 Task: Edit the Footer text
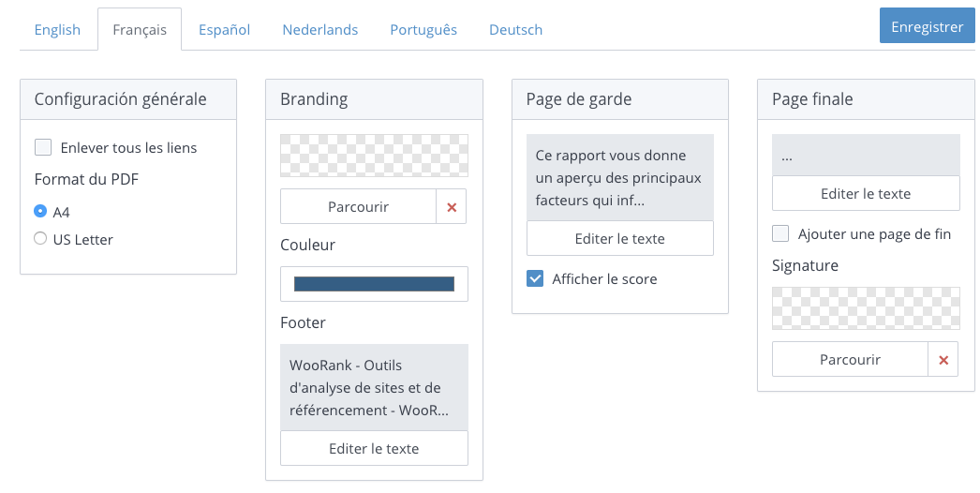[374, 449]
